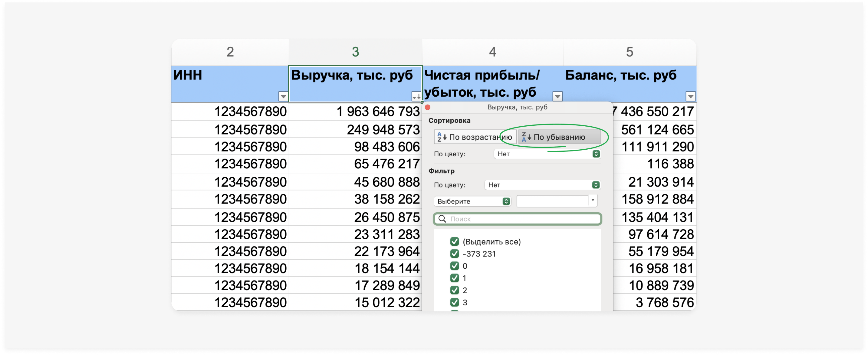Select cell 18 154 144
The image size is (868, 355).
(x=356, y=268)
